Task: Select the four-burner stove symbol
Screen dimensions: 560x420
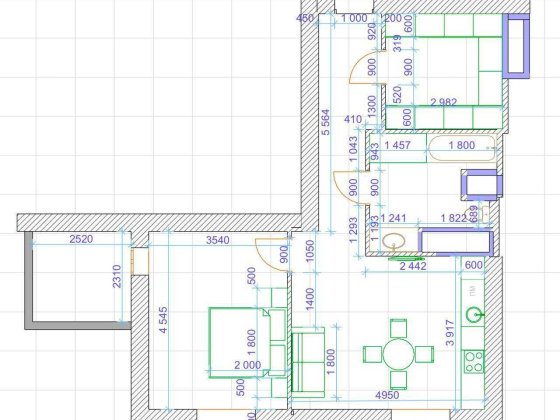Action: 474,361
